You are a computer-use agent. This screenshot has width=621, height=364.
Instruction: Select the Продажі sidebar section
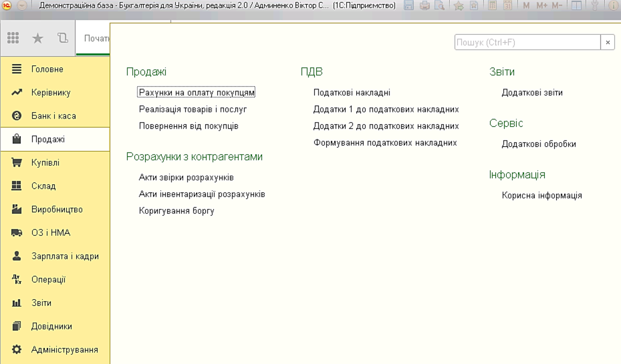pos(55,139)
